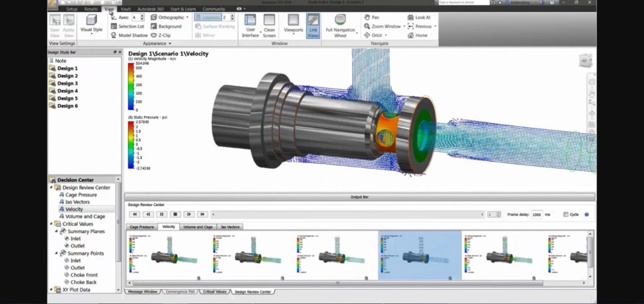
Task: Step forward one frame
Action: coord(189,214)
